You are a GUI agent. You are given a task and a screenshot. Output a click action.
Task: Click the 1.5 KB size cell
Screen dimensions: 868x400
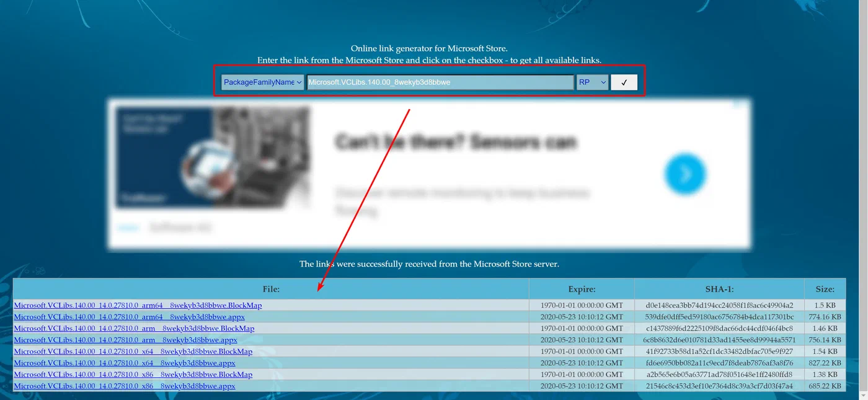pos(825,305)
